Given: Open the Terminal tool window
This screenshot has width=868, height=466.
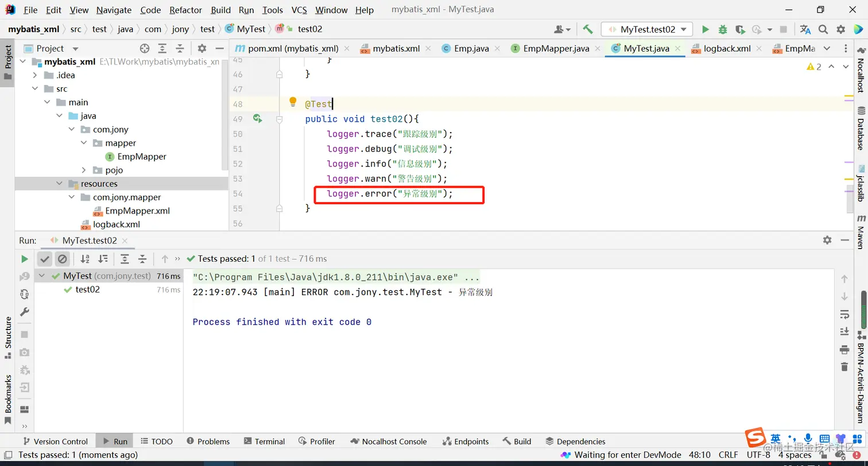Looking at the screenshot, I should [x=264, y=441].
